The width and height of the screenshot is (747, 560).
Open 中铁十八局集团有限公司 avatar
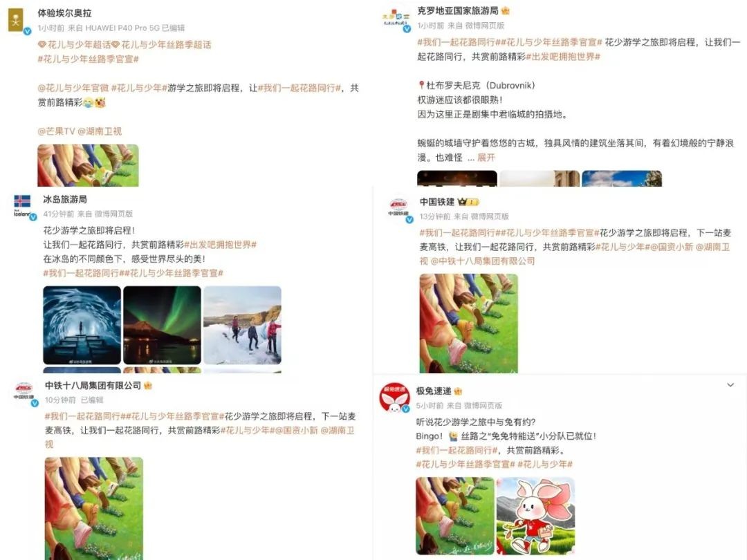tap(24, 393)
